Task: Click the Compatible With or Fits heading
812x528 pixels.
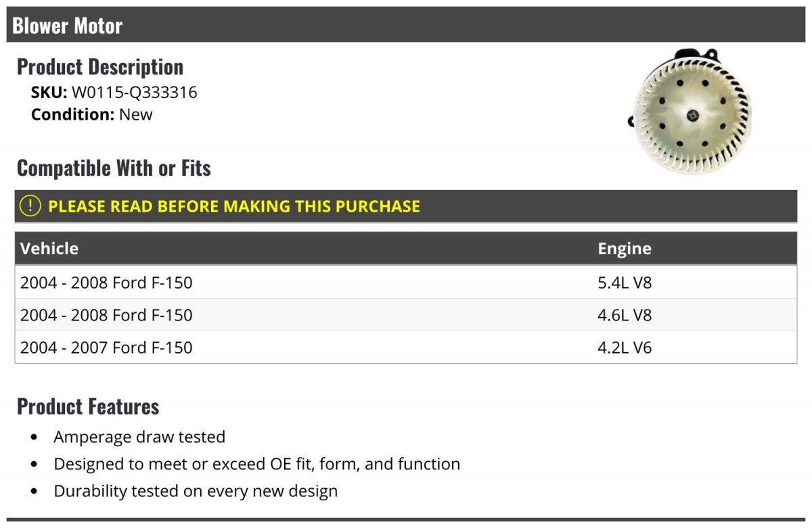Action: click(x=114, y=168)
